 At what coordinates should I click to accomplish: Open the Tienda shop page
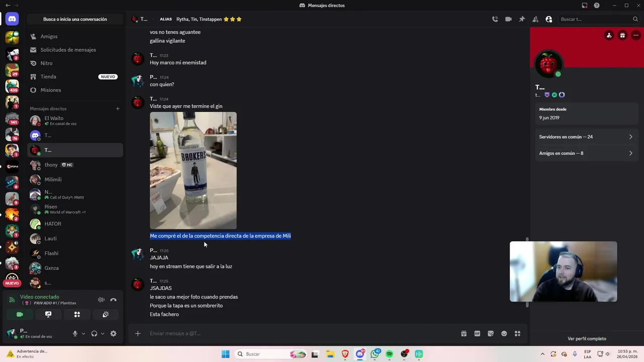click(x=75, y=76)
